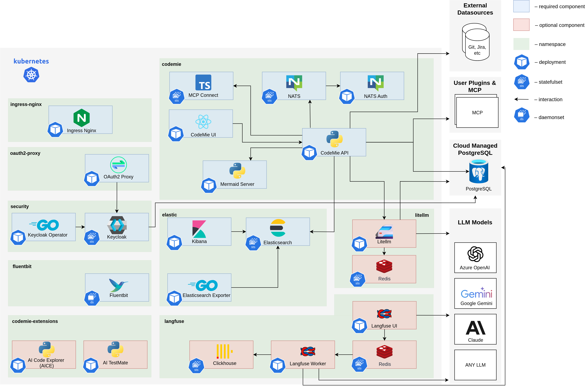Click the 'CodeMie API' label
The height and width of the screenshot is (389, 588).
click(x=334, y=153)
